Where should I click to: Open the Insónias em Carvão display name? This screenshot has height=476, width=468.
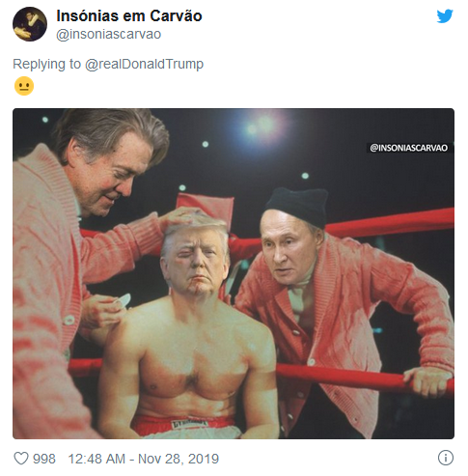[x=129, y=15]
